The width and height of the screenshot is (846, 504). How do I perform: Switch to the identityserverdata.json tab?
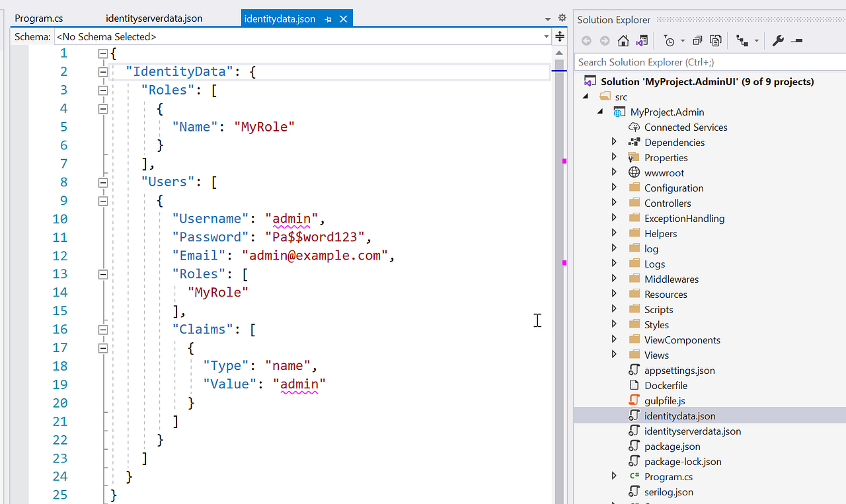point(153,18)
